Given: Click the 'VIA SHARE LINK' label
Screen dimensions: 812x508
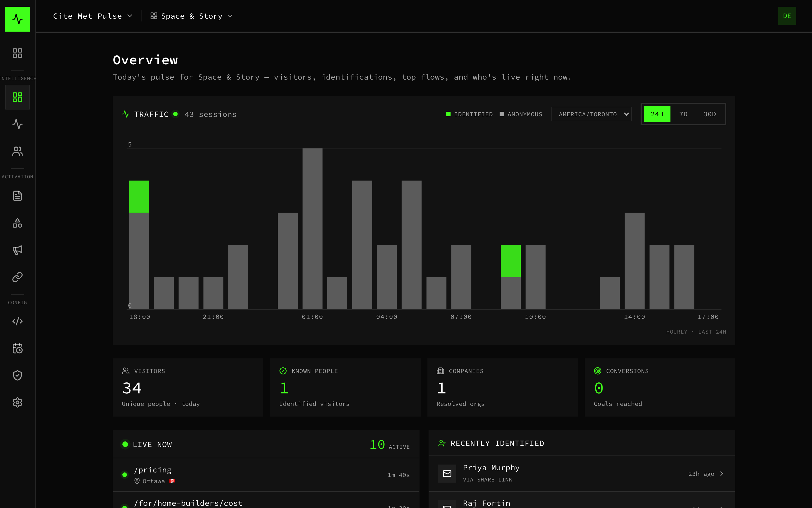Looking at the screenshot, I should click(x=487, y=480).
